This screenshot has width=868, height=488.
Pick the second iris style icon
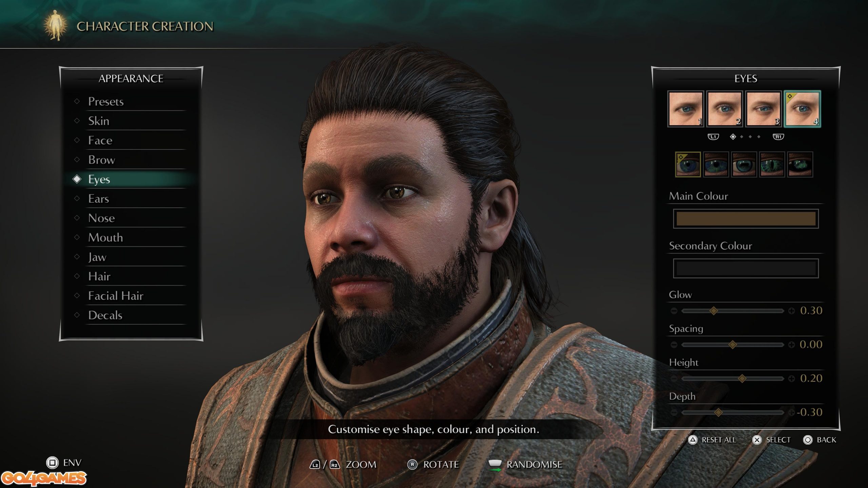[x=716, y=164]
